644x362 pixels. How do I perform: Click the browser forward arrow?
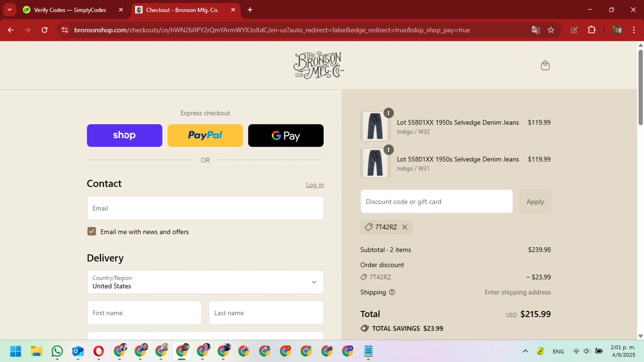pyautogui.click(x=27, y=30)
